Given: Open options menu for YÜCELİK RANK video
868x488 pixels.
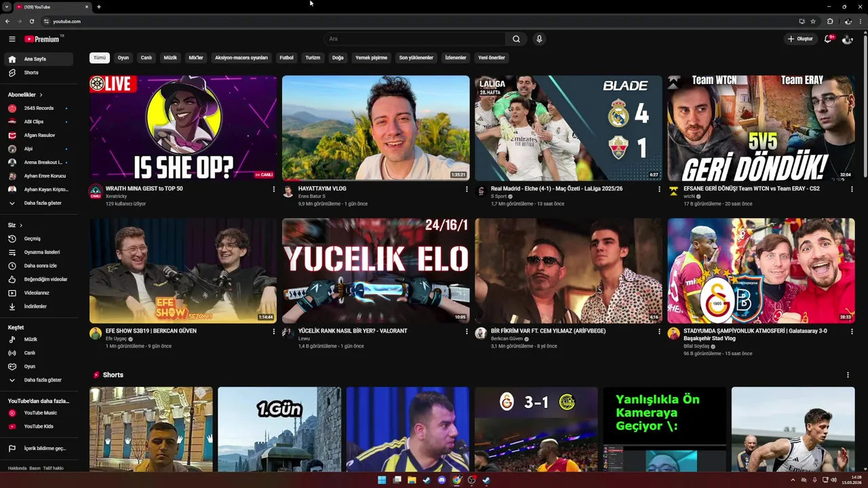Looking at the screenshot, I should 467,331.
